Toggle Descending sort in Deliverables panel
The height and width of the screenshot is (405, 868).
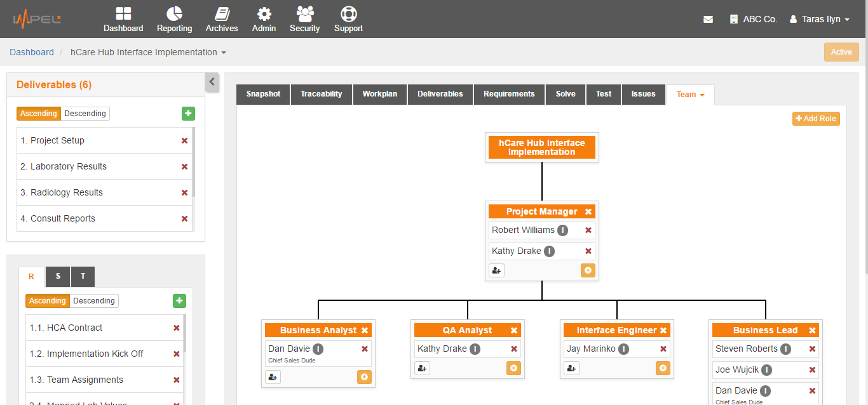85,114
